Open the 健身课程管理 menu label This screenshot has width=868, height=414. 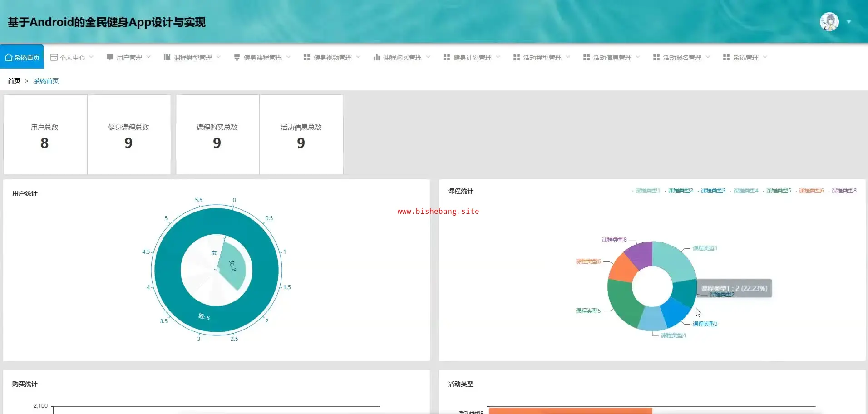pos(263,58)
